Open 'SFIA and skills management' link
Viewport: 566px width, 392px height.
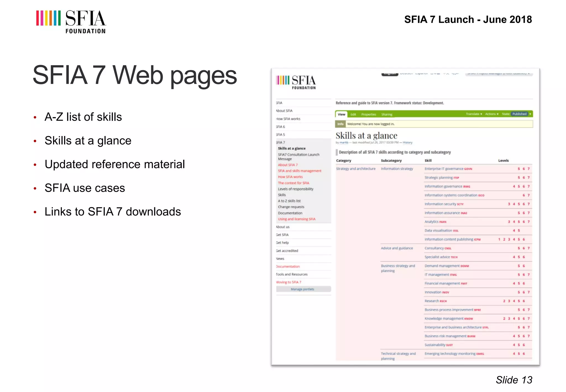coord(300,171)
